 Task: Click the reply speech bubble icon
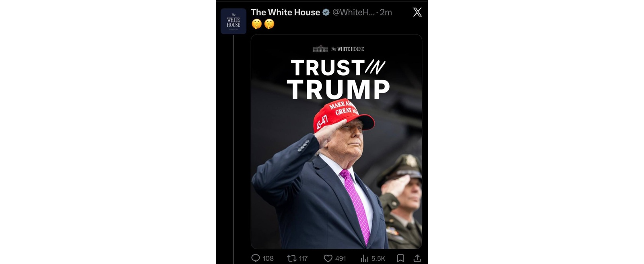click(256, 258)
